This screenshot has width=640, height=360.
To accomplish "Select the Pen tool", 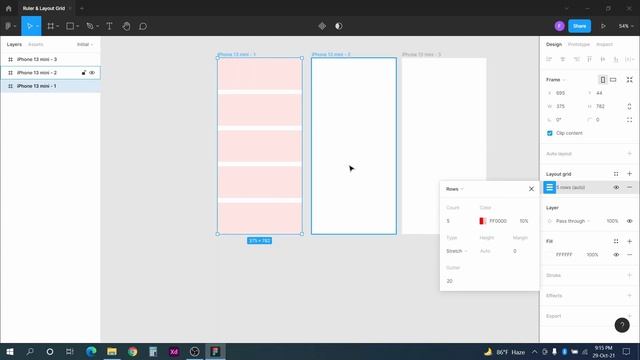I will pyautogui.click(x=90, y=26).
